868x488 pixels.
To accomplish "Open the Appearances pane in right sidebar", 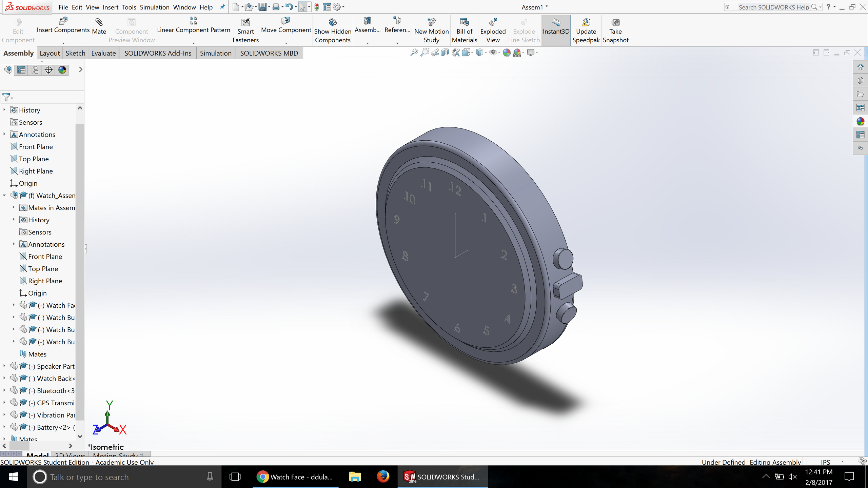I will pyautogui.click(x=860, y=121).
